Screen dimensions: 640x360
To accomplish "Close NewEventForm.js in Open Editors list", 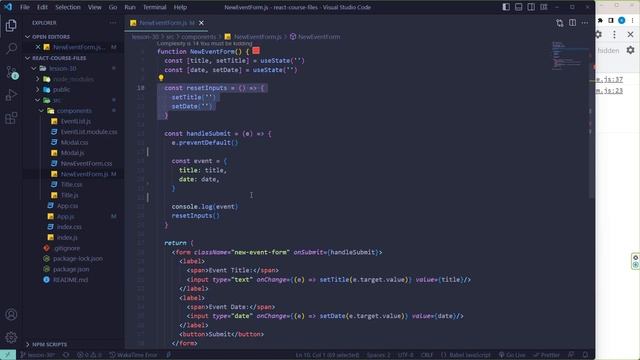I will 38,47.
